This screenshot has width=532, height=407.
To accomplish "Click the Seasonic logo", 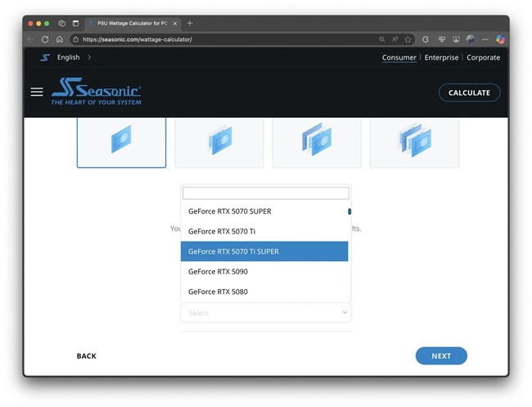I will coord(97,91).
